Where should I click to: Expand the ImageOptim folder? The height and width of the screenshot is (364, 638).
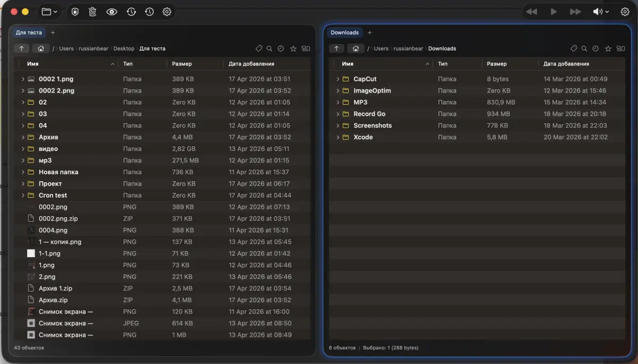[x=338, y=90]
